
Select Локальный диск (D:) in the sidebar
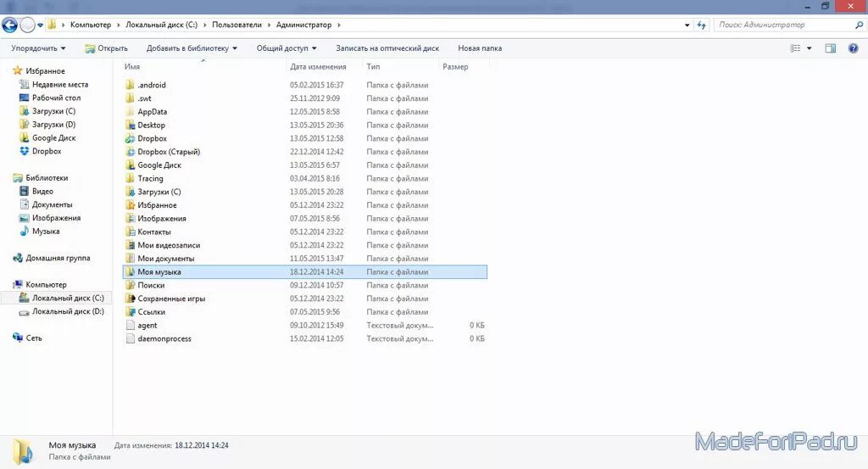61,311
